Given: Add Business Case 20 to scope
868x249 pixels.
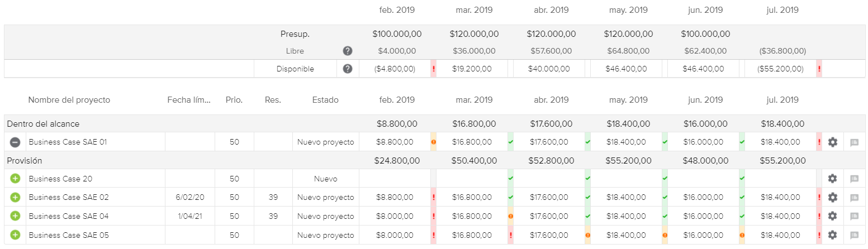Looking at the screenshot, I should click(15, 179).
